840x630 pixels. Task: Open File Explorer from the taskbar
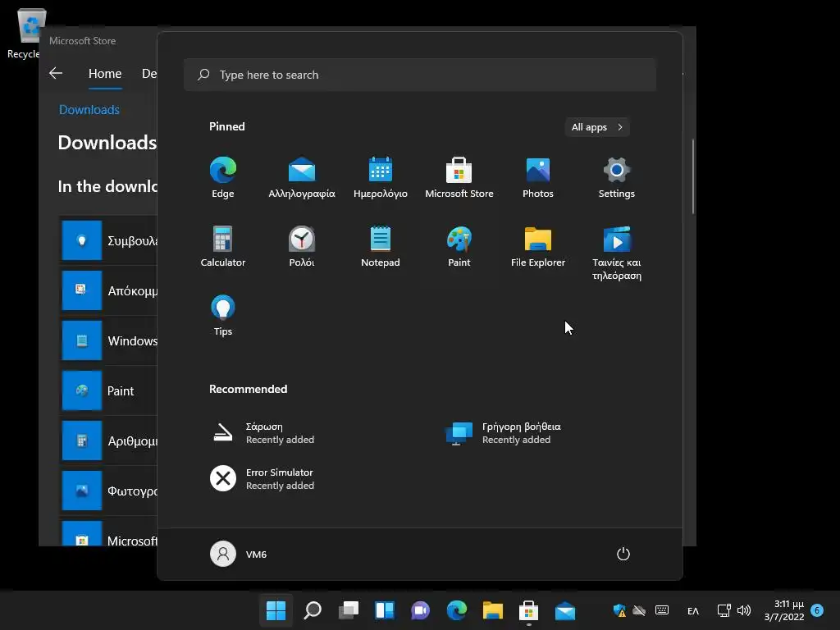click(492, 610)
